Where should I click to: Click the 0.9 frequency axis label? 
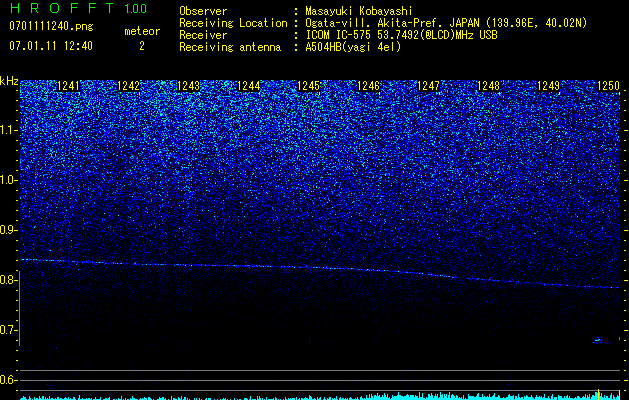pyautogui.click(x=9, y=230)
